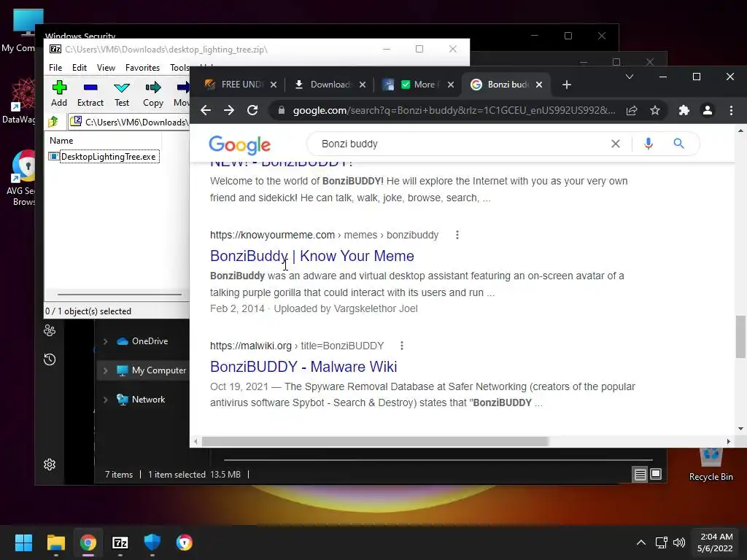Expand OneDrive in navigation tree
Image resolution: width=747 pixels, height=560 pixels.
pos(105,341)
